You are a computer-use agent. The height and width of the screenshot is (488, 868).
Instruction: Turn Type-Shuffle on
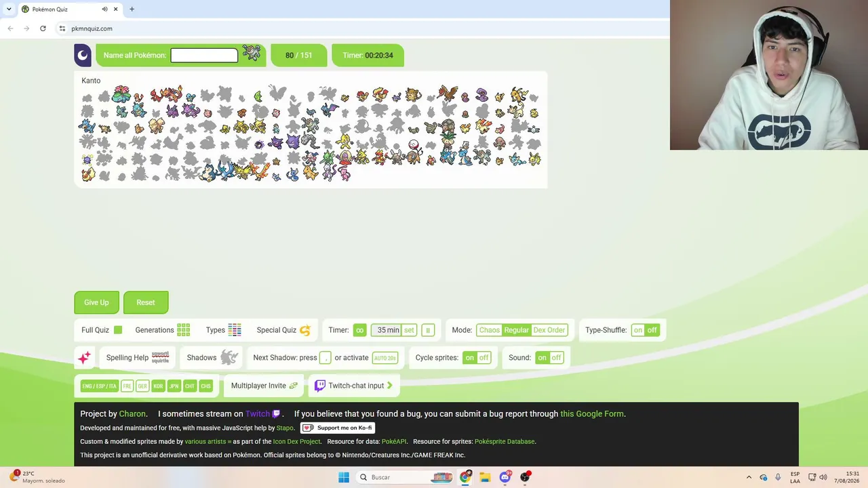637,330
